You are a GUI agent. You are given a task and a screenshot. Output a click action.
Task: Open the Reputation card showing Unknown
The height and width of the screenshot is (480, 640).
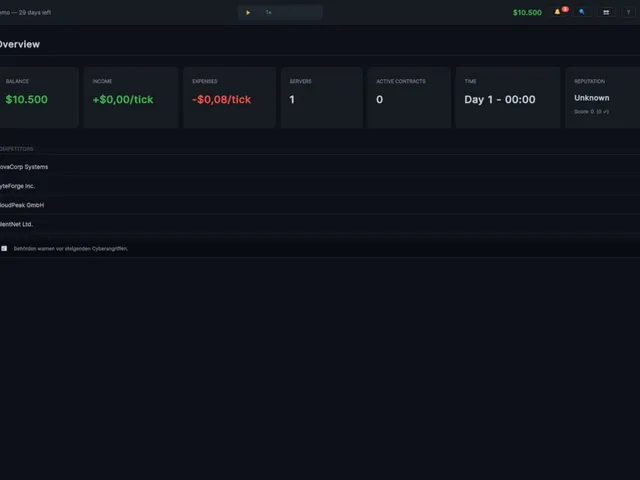(x=603, y=98)
